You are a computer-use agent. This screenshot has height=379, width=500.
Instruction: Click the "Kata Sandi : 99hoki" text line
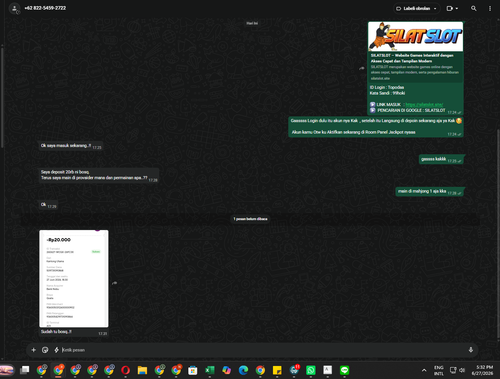pos(387,93)
